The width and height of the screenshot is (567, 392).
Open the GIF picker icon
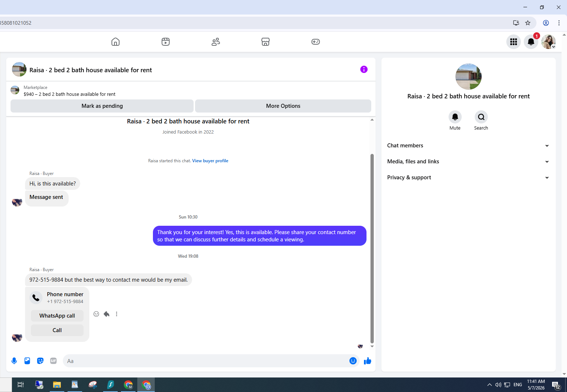(x=53, y=361)
